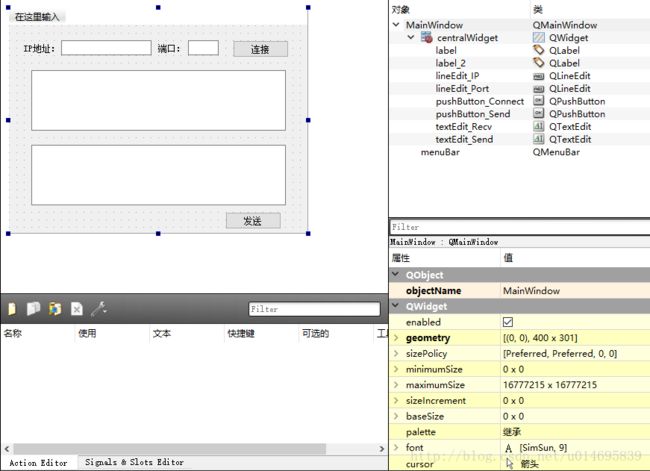Expand the baseSize property
The image size is (650, 471).
pyautogui.click(x=396, y=416)
